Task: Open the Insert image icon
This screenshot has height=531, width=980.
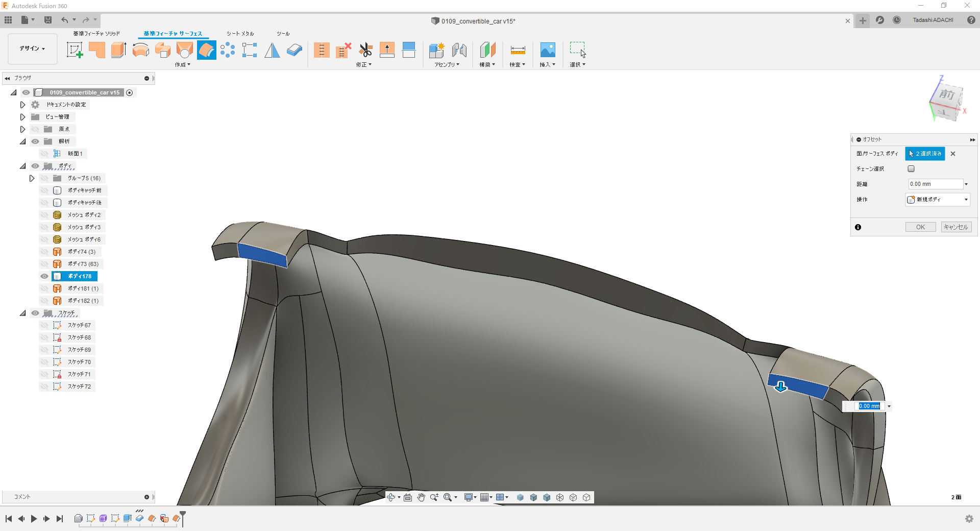Action: (x=547, y=50)
